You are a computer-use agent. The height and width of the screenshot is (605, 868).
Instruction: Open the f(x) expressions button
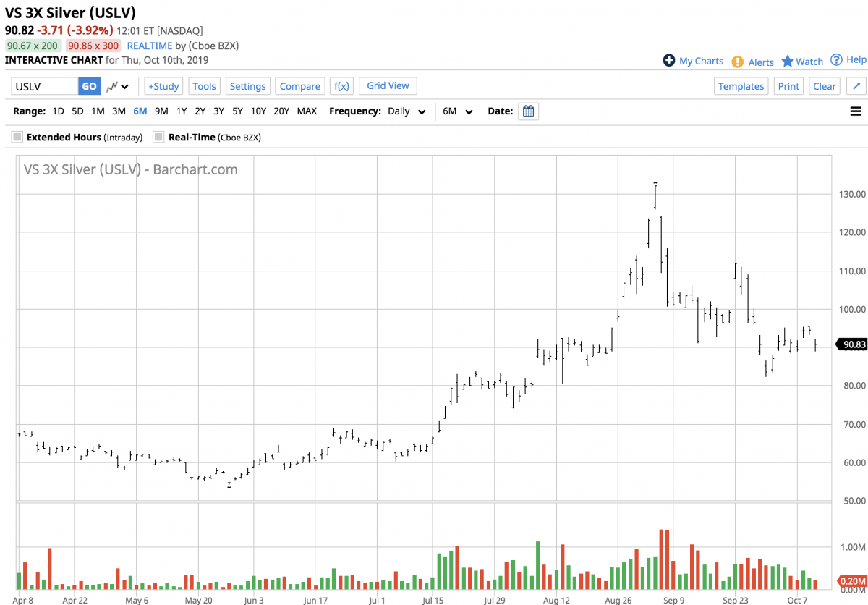coord(341,86)
